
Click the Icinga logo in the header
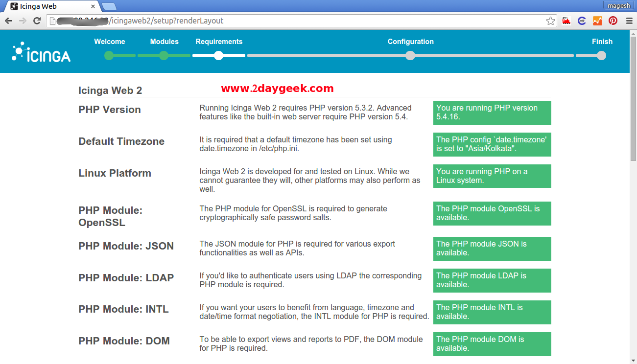click(41, 52)
